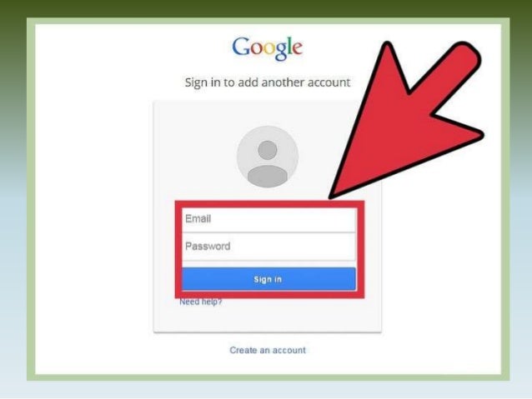This screenshot has height=399, width=532.
Task: Focus the Password input field
Action: 269,247
